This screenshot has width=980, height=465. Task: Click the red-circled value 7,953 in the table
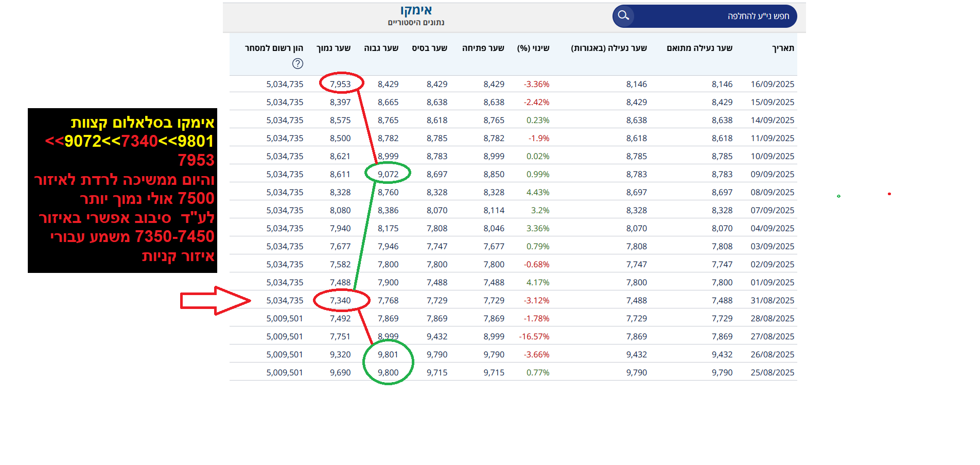point(340,84)
